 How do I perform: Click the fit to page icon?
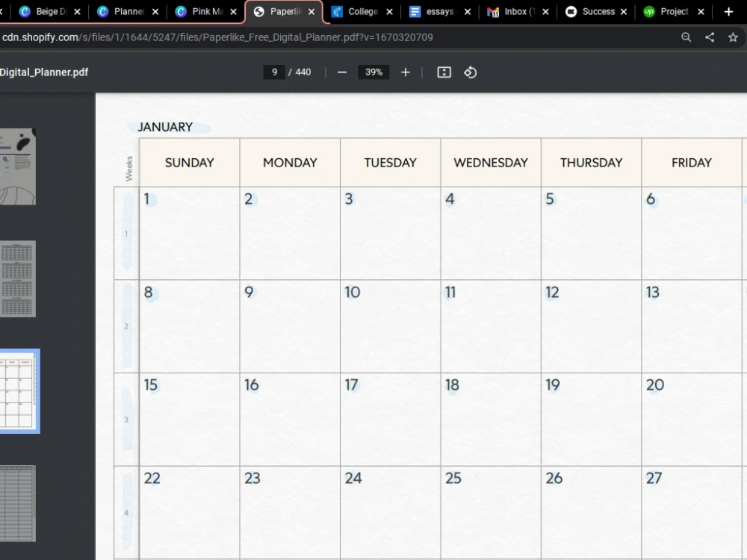(x=444, y=72)
